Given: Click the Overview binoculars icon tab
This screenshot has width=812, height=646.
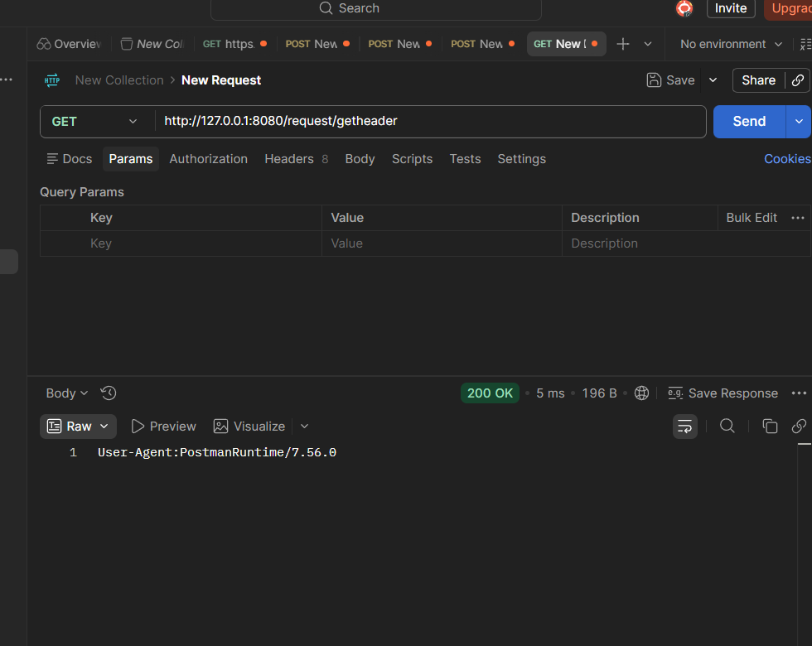Looking at the screenshot, I should click(x=44, y=44).
